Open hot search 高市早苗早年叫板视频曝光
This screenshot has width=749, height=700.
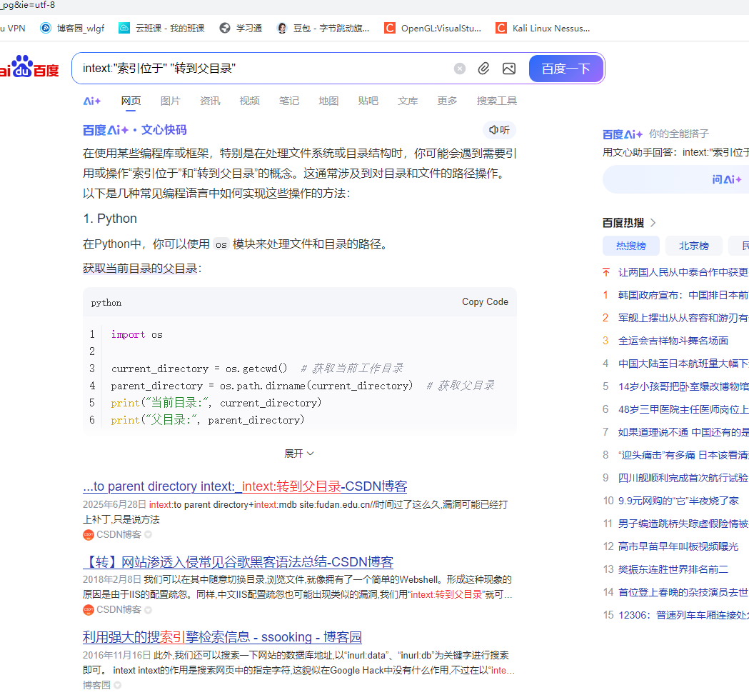click(678, 546)
